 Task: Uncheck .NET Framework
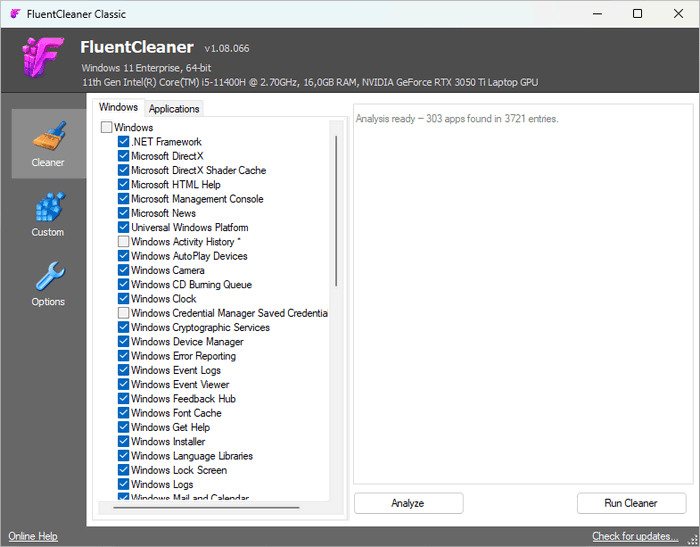(123, 142)
